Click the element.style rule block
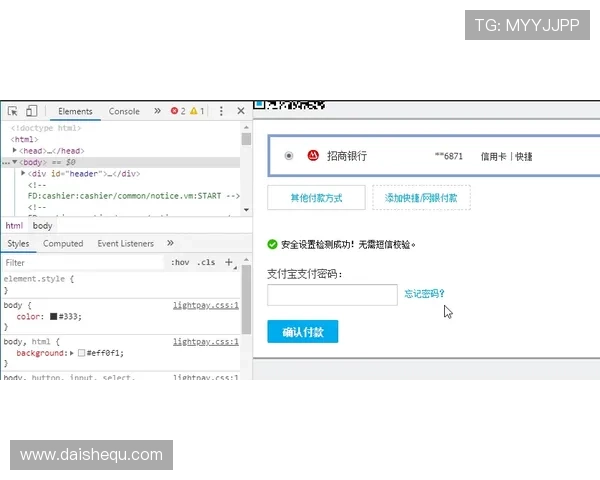 coord(121,284)
